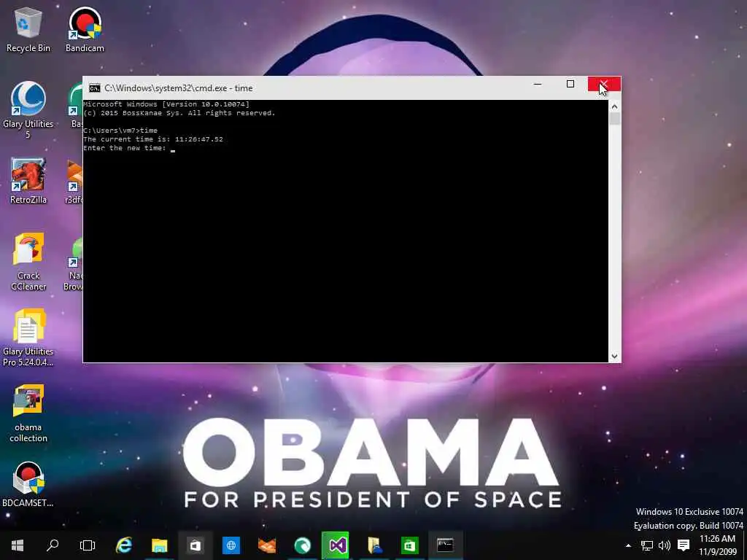Image resolution: width=747 pixels, height=560 pixels.
Task: Open the network tray icon
Action: [x=646, y=545]
